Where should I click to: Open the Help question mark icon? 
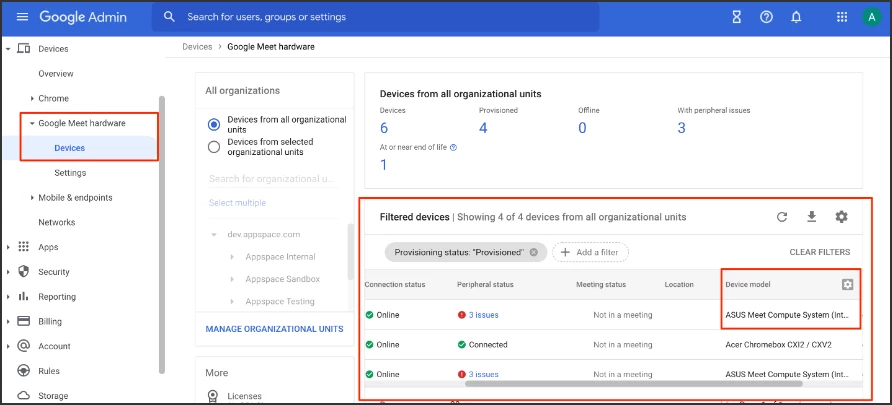766,17
